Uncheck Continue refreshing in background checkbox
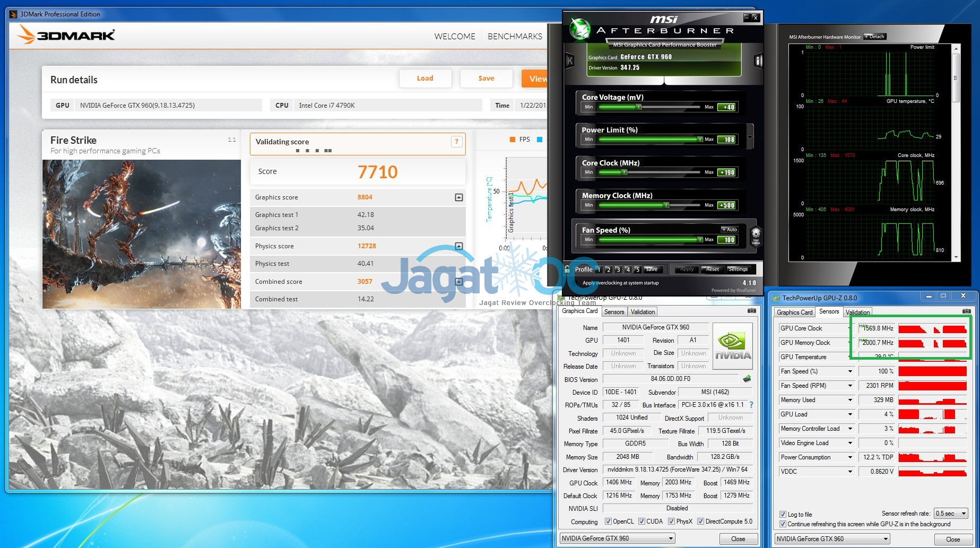Viewport: 980px width, 548px height. (x=783, y=524)
